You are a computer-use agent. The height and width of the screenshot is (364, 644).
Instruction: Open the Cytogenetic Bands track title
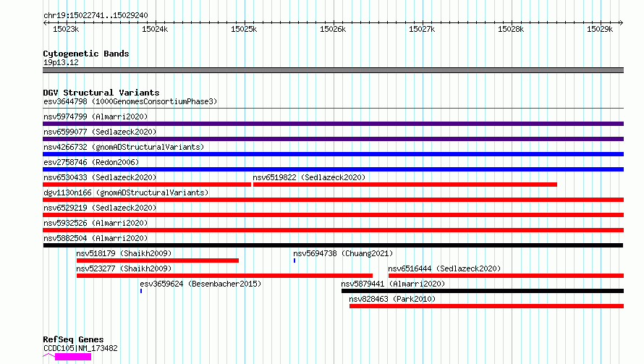[x=86, y=54]
